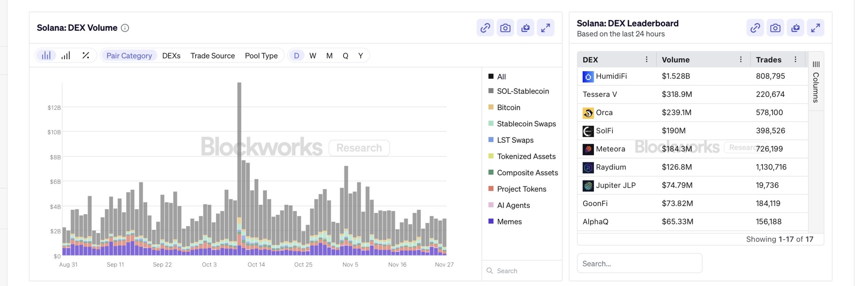Download DEX Volume chart data
Image resolution: width=868 pixels, height=286 pixels.
click(525, 28)
